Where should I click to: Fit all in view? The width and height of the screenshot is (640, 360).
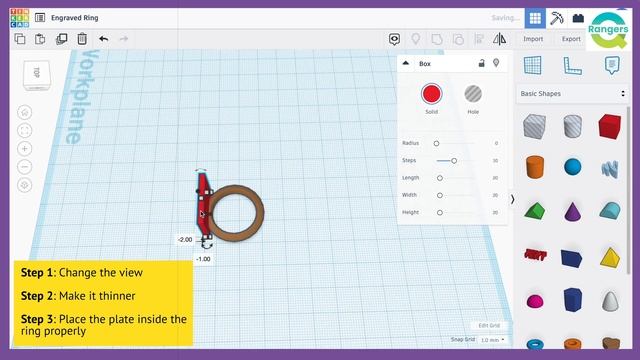point(24,131)
